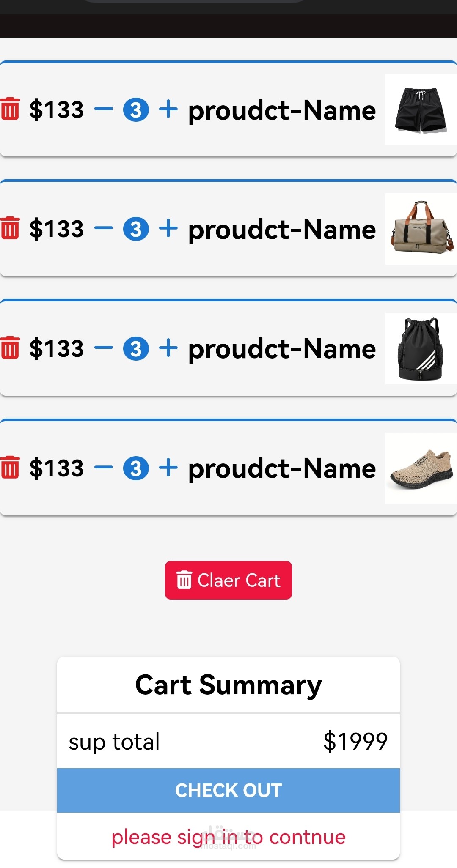The image size is (457, 868).
Task: Open the duffel bag product thumbnail
Action: (x=421, y=229)
